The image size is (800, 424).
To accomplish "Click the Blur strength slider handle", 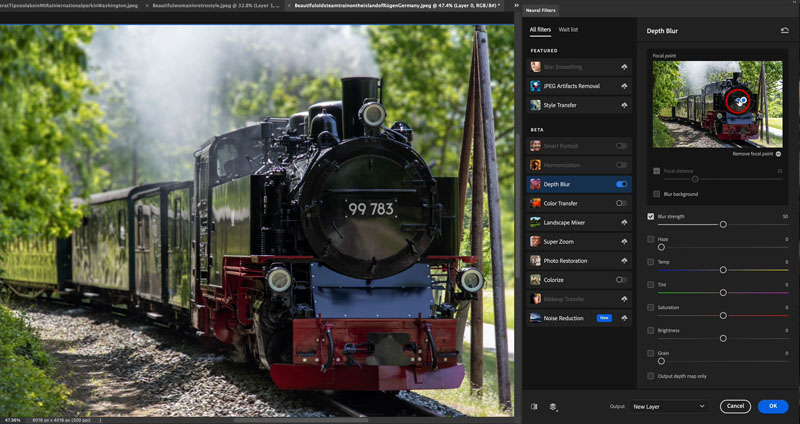I will (x=723, y=225).
